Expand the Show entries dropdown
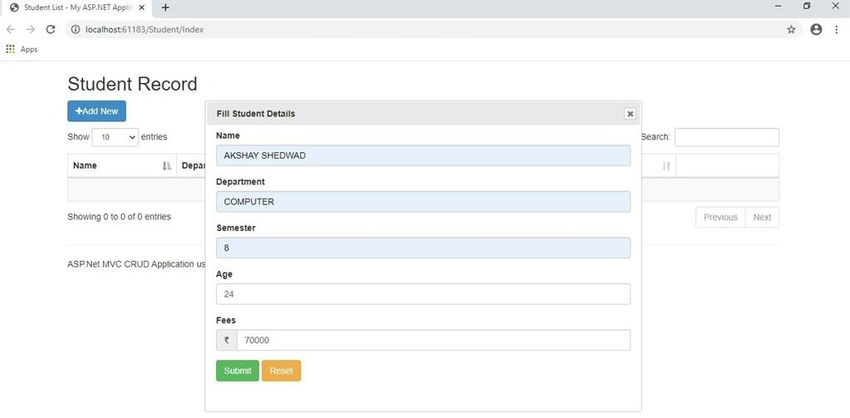 [115, 137]
